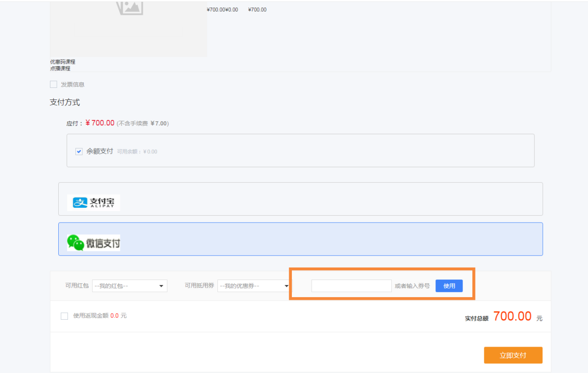588x373 pixels.
Task: Click the 可用余额 ¥0.00 balance text
Action: 137,152
